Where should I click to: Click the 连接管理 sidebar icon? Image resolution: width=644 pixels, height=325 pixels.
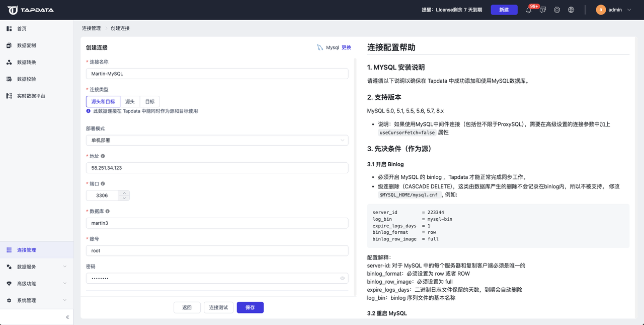click(x=9, y=250)
